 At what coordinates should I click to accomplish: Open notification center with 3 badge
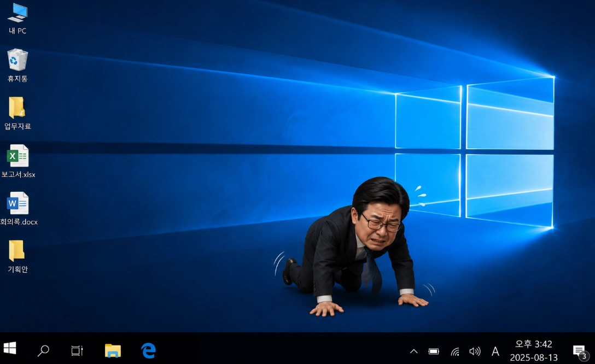(x=580, y=352)
